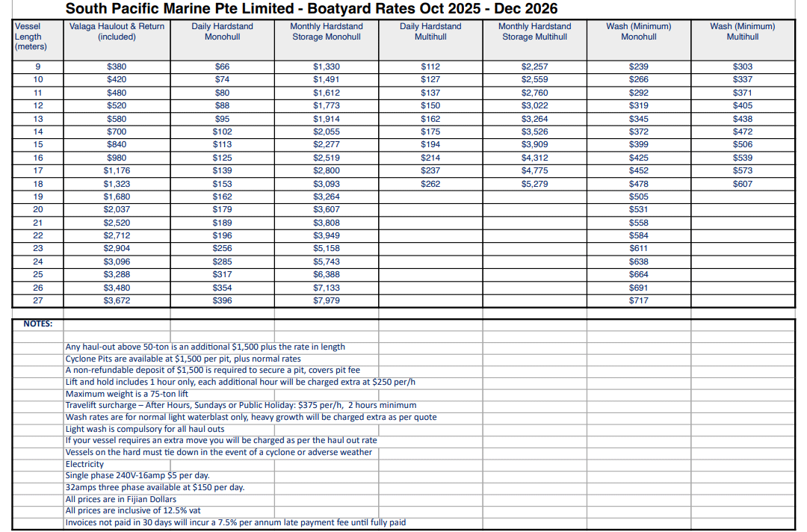Click the $396 daily hardstand monohull cell
The width and height of the screenshot is (807, 532).
click(x=222, y=300)
